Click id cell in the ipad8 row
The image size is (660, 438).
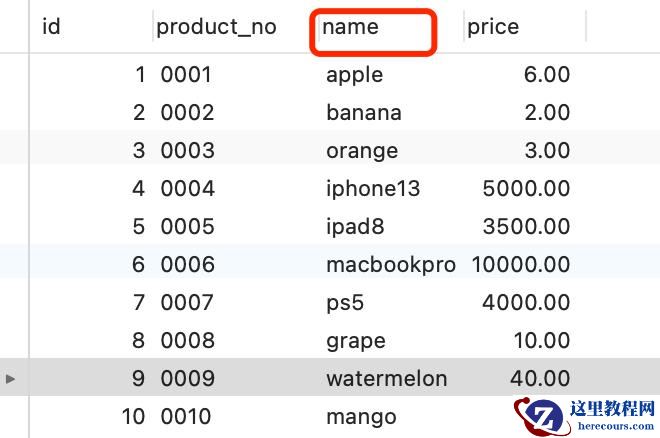pyautogui.click(x=139, y=227)
